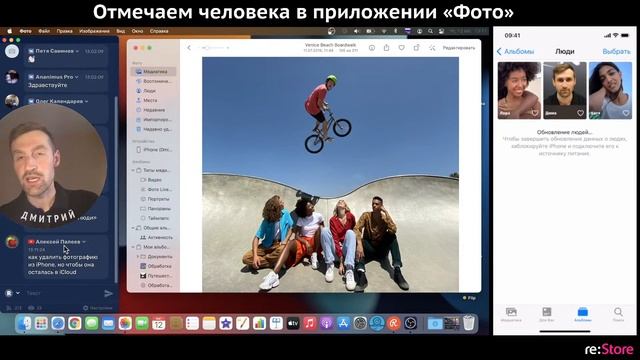The image size is (640, 360).
Task: Tap Выбрать on the iPhone screen
Action: tap(616, 51)
